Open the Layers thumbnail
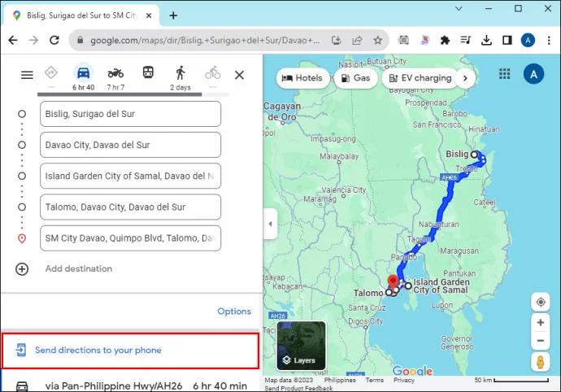The image size is (561, 392). [x=302, y=346]
